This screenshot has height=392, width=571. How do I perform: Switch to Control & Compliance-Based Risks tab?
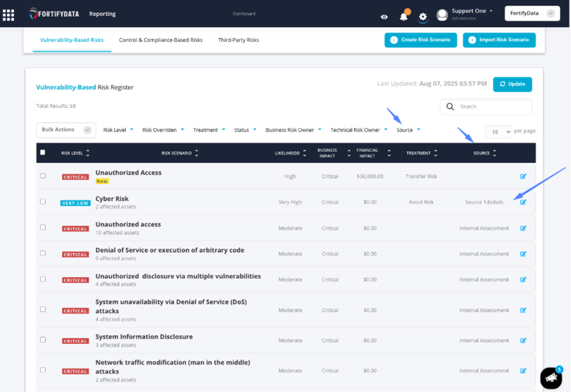[x=161, y=39]
